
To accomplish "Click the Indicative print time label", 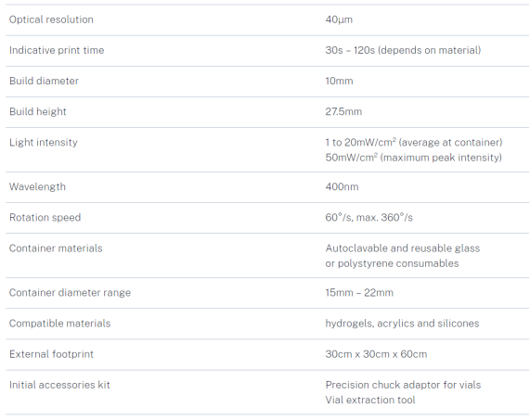I will point(57,50).
